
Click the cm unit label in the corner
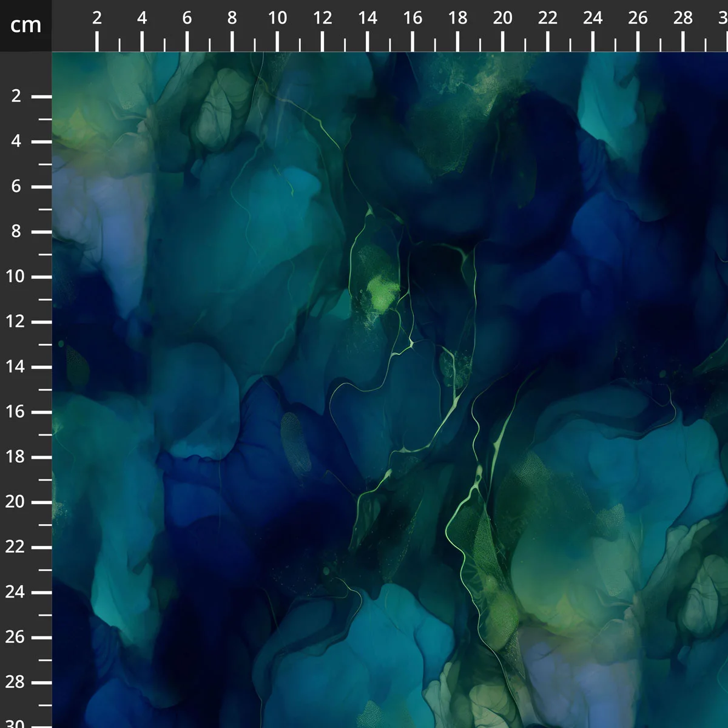click(x=25, y=25)
